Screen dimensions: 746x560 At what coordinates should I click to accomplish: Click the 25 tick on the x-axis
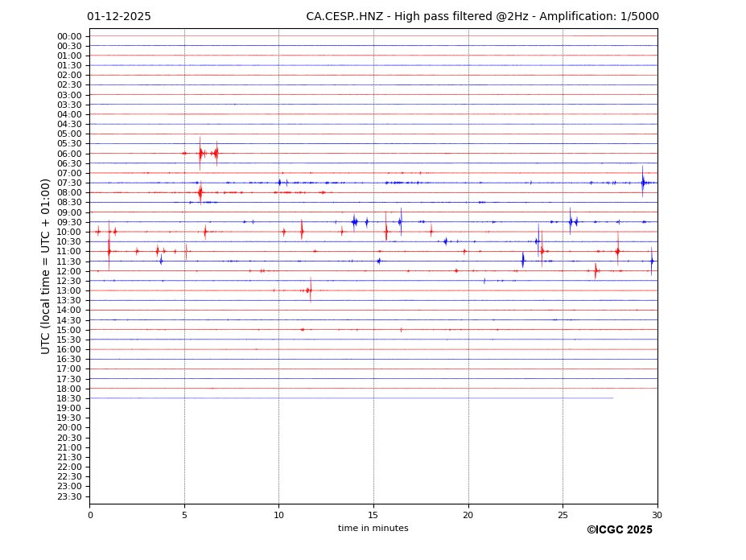[563, 515]
